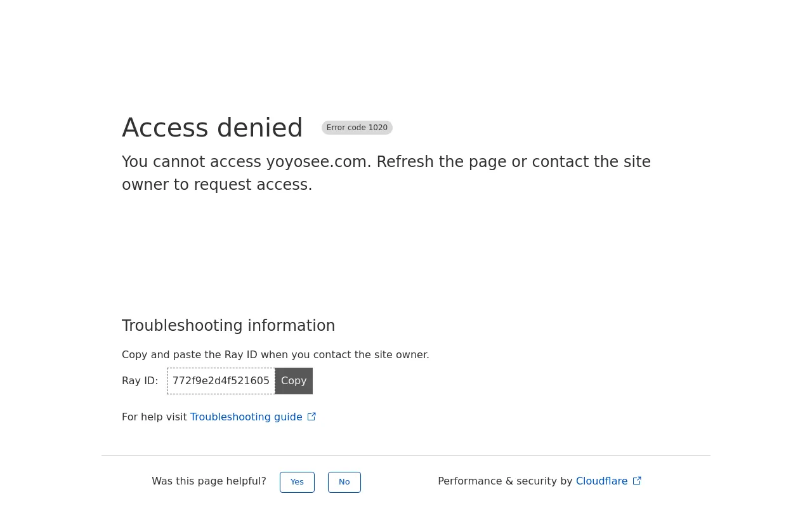Answer Yes to page helpful question
This screenshot has width=812, height=508.
[x=297, y=482]
